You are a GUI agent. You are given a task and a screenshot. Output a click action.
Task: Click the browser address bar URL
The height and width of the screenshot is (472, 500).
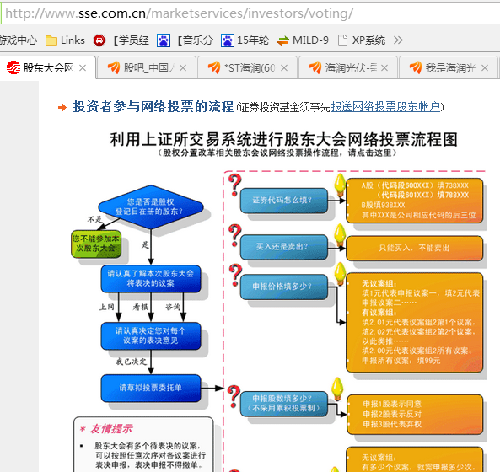pyautogui.click(x=179, y=14)
